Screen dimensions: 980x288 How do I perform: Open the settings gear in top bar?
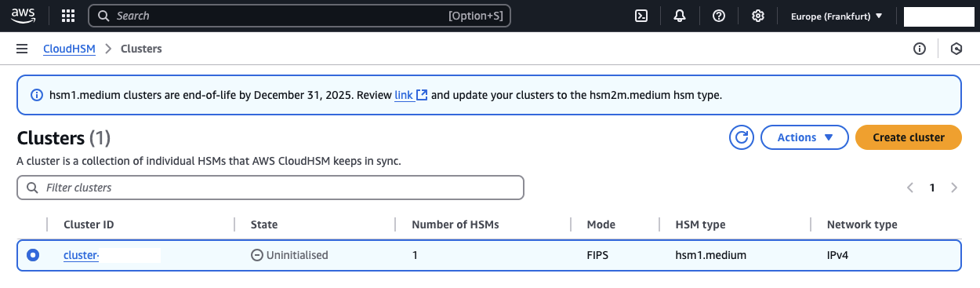click(758, 16)
